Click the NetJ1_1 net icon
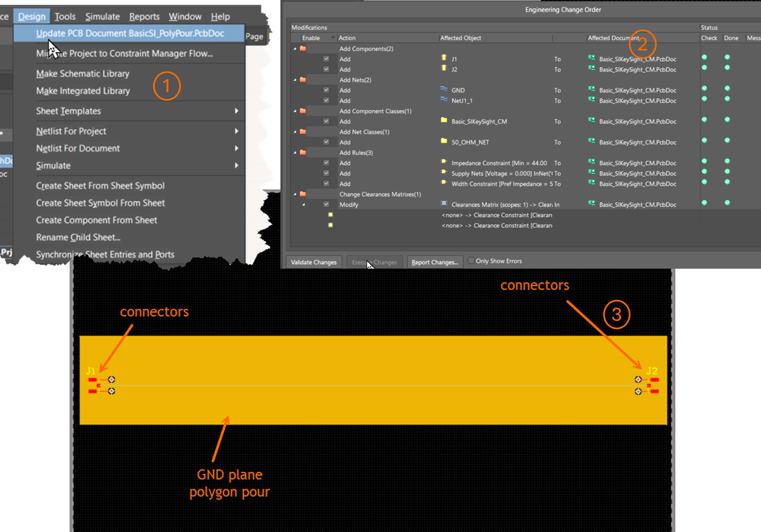Viewport: 761px width, 532px height. click(x=444, y=99)
